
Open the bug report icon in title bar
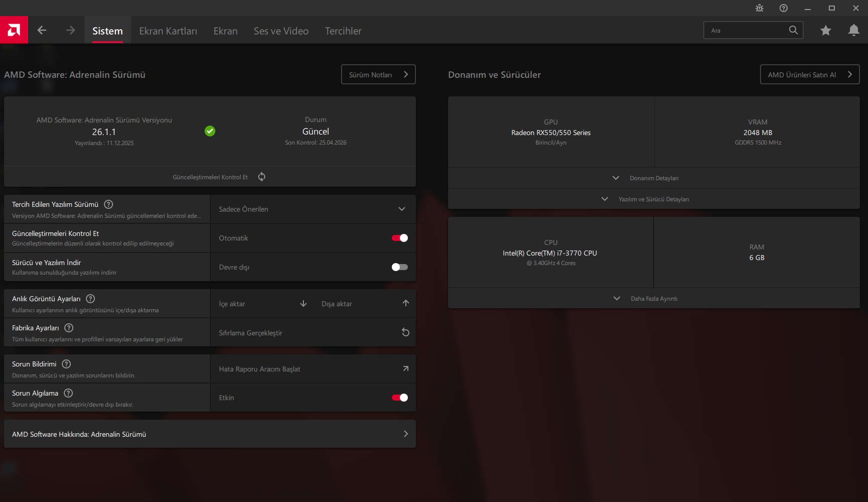[x=759, y=8]
